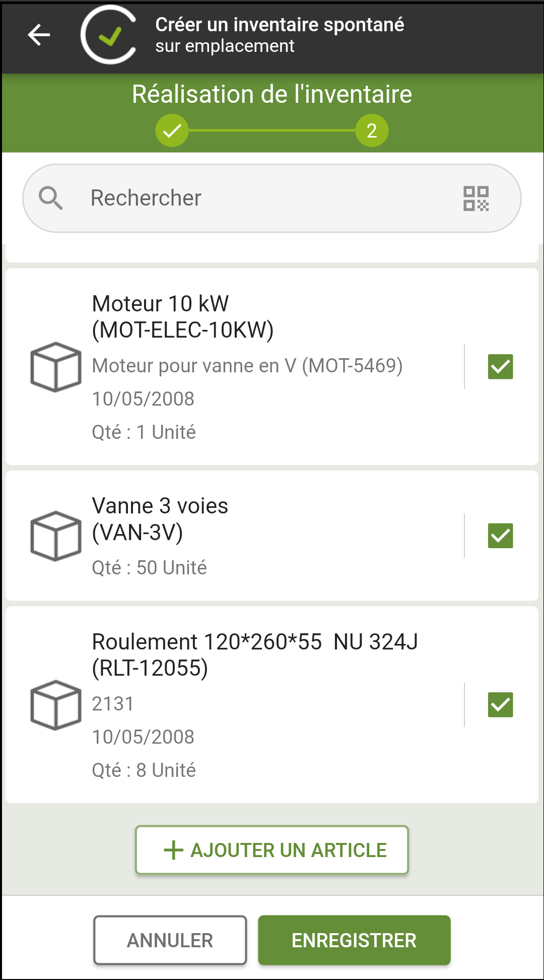Select step 2 in progress indicator

[x=372, y=130]
